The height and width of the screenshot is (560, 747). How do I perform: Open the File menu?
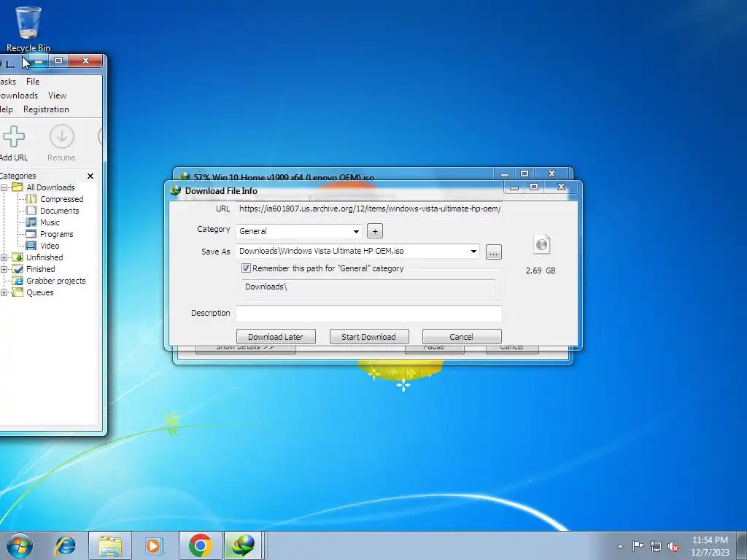click(33, 82)
